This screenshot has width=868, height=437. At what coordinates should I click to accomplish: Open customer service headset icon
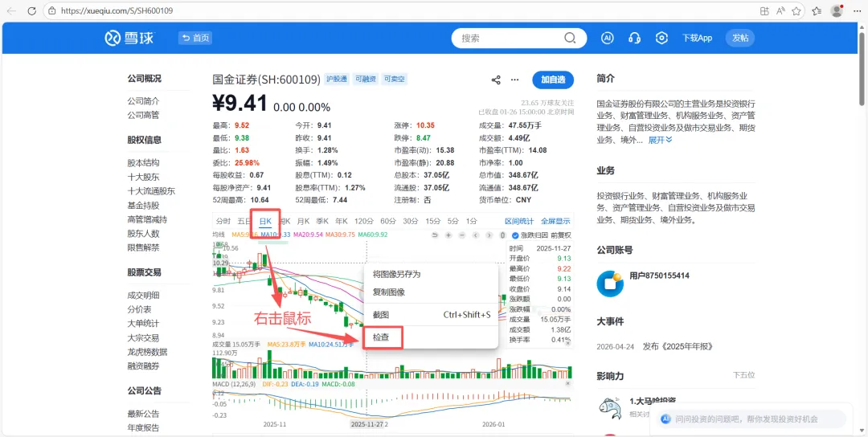pos(634,39)
